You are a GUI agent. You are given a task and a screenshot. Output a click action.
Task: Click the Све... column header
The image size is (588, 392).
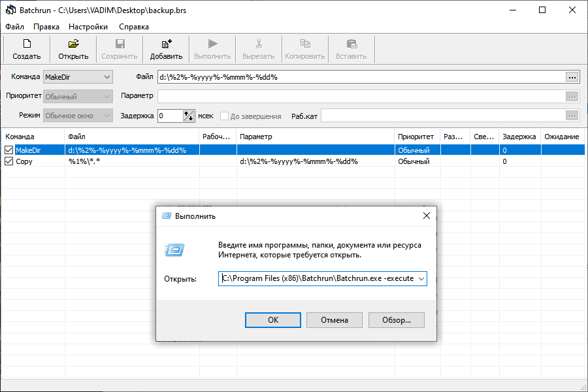(x=485, y=137)
